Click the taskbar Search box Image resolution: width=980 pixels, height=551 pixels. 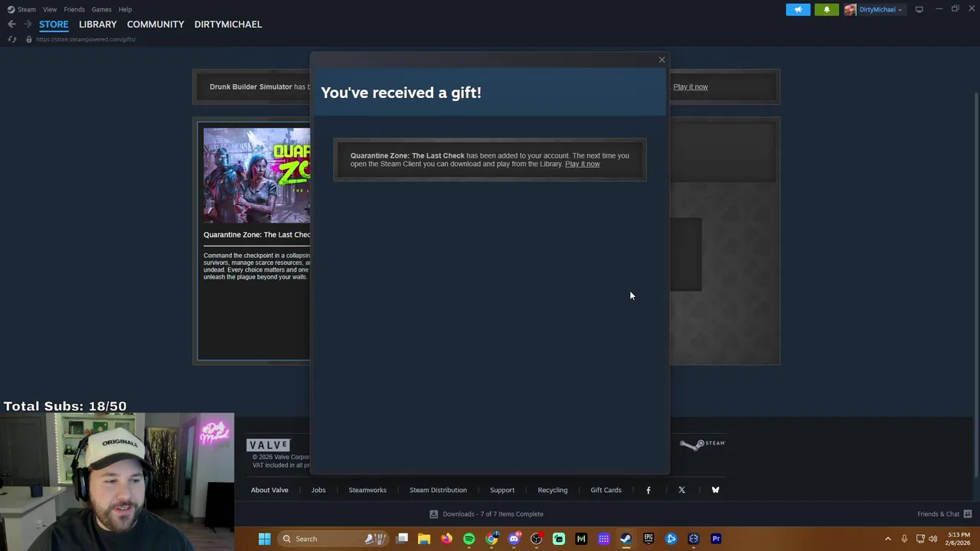pyautogui.click(x=332, y=539)
